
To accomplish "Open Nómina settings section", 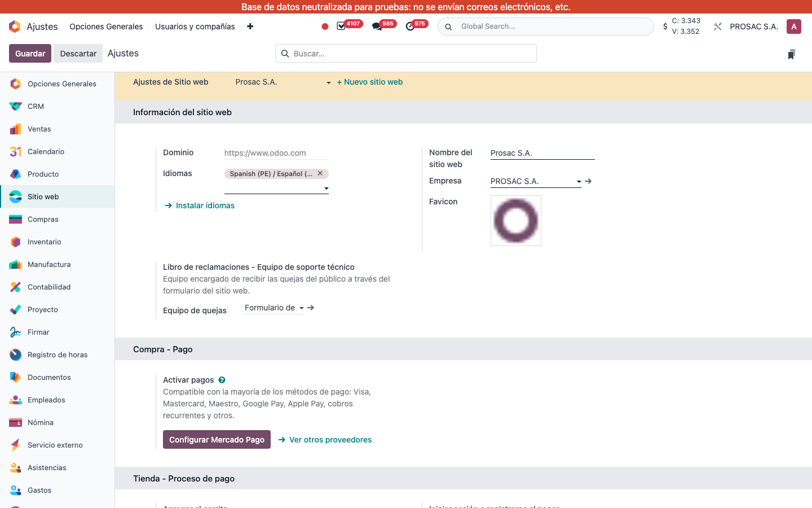I will (x=58, y=422).
